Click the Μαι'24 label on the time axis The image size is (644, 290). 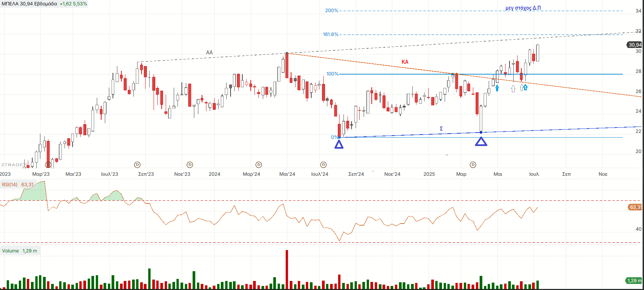pyautogui.click(x=287, y=174)
